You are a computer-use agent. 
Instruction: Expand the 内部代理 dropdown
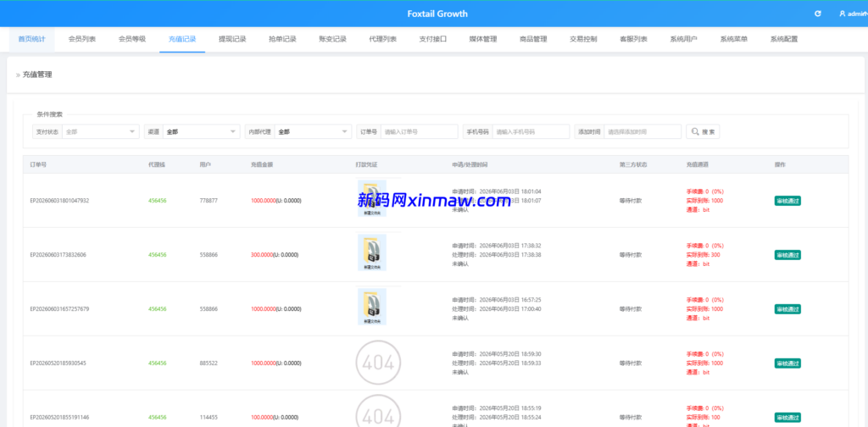(313, 131)
